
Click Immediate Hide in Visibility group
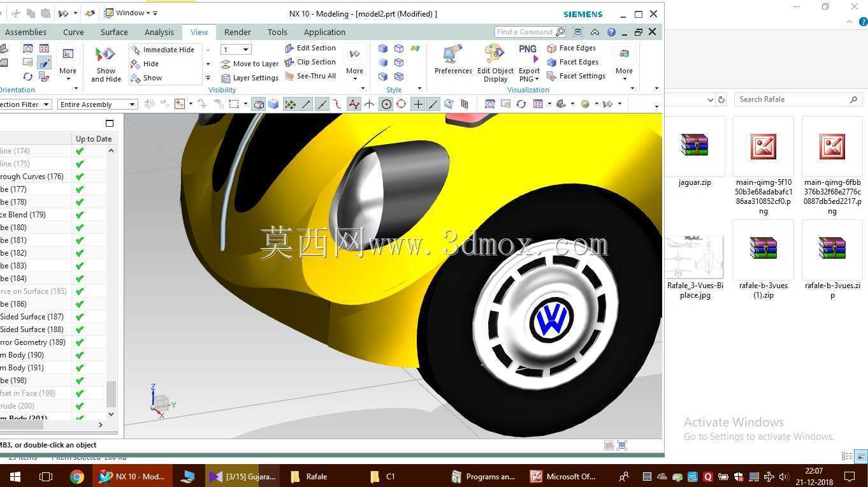(163, 50)
